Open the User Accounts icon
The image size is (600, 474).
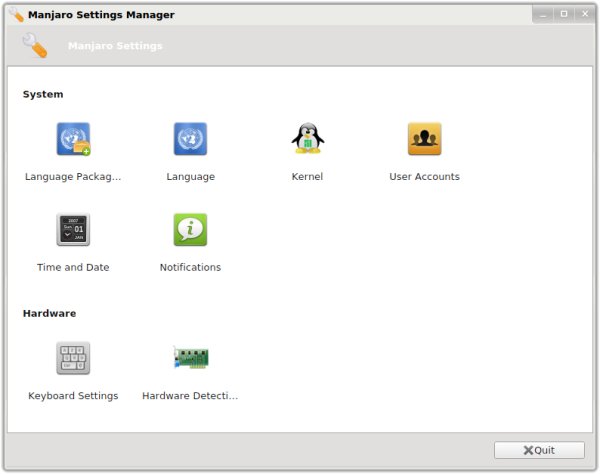pyautogui.click(x=424, y=139)
